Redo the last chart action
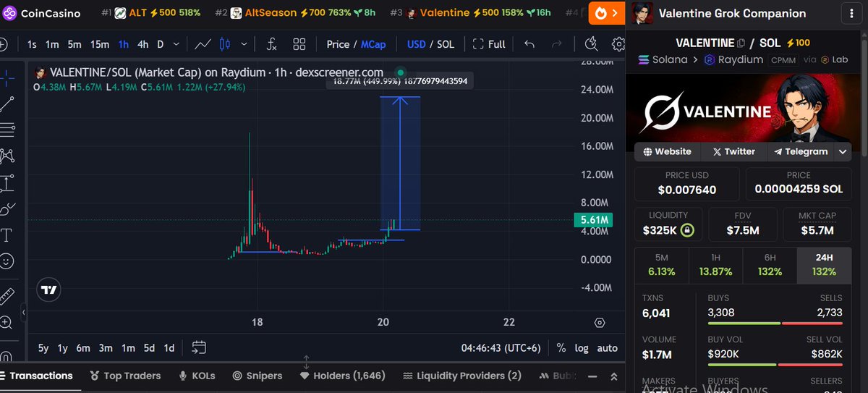This screenshot has width=868, height=393. (556, 44)
